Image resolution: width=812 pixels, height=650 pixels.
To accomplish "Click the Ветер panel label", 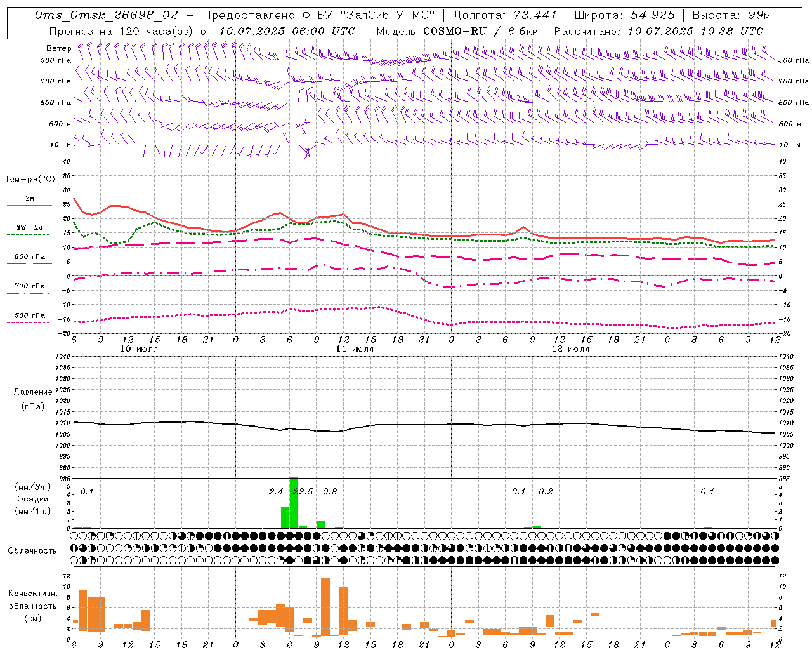I will point(59,48).
